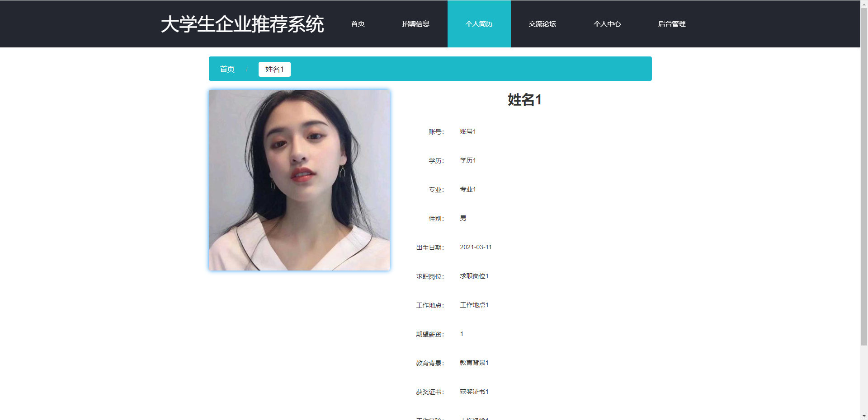Go to the 交流论坛 section
Viewport: 868px width, 420px height.
click(542, 24)
